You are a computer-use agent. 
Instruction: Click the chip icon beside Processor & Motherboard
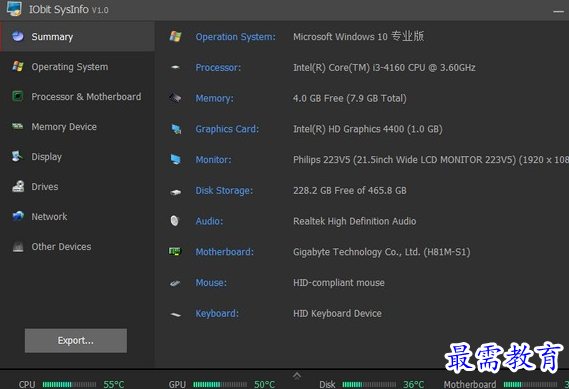pyautogui.click(x=18, y=96)
